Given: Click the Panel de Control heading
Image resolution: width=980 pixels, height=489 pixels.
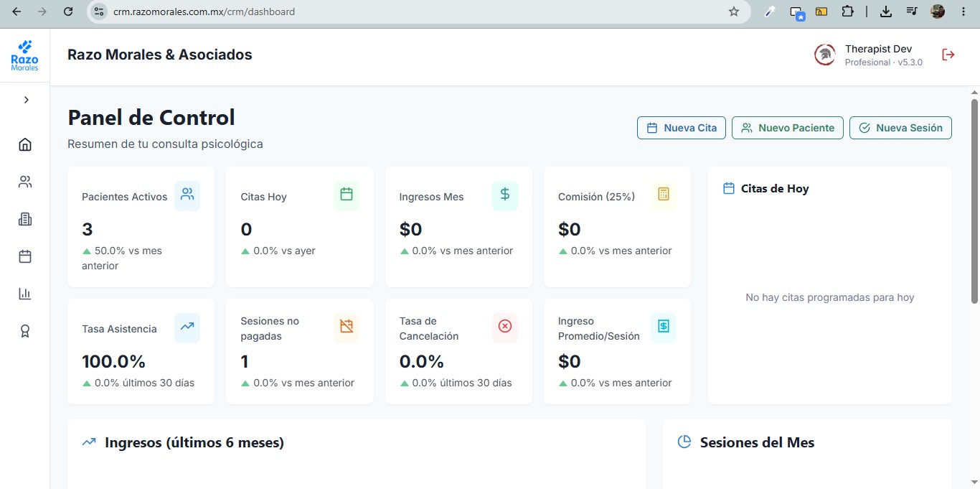Looking at the screenshot, I should [151, 117].
